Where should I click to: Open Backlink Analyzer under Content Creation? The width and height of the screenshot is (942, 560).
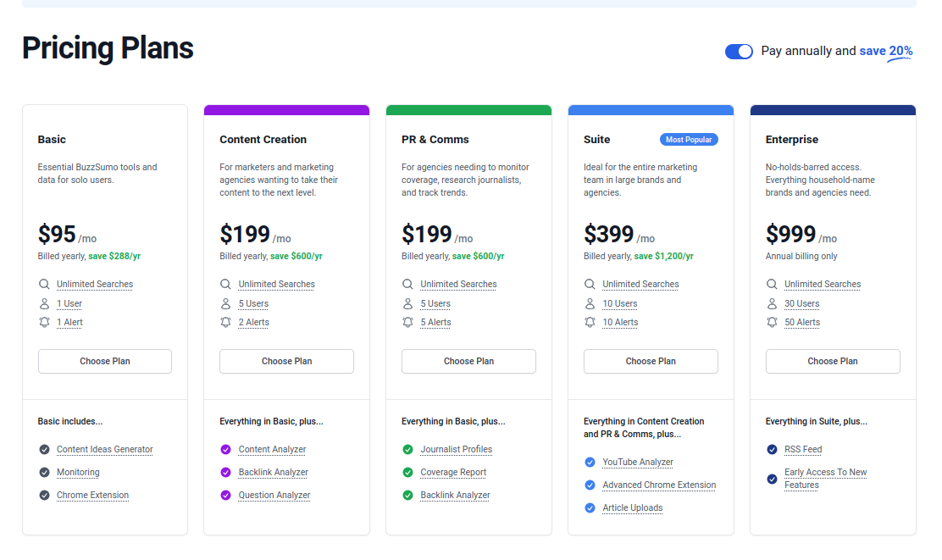coord(274,472)
